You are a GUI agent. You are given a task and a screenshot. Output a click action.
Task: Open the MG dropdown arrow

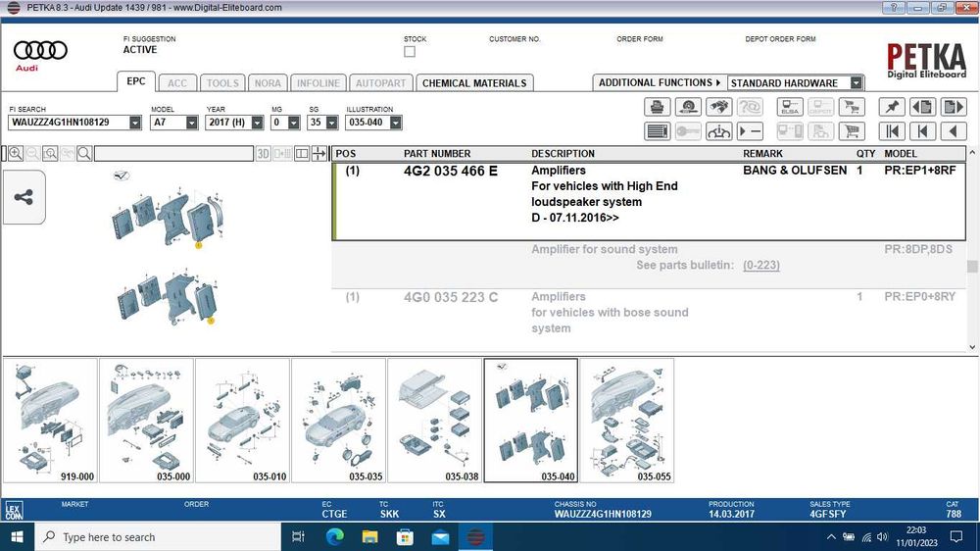tap(294, 123)
